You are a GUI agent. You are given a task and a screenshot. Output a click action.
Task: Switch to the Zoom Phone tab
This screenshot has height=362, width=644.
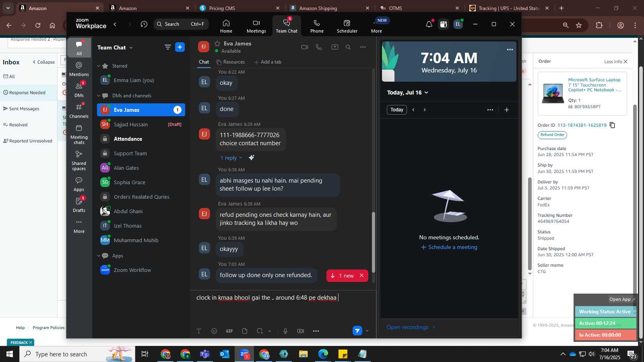coord(317,27)
